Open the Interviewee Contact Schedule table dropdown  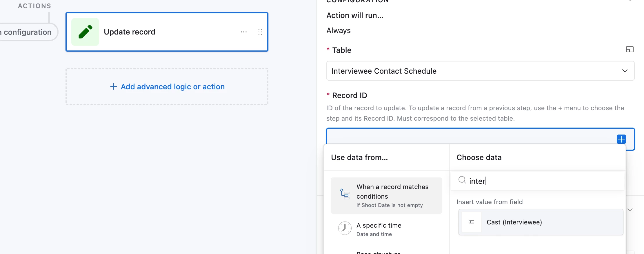point(480,71)
